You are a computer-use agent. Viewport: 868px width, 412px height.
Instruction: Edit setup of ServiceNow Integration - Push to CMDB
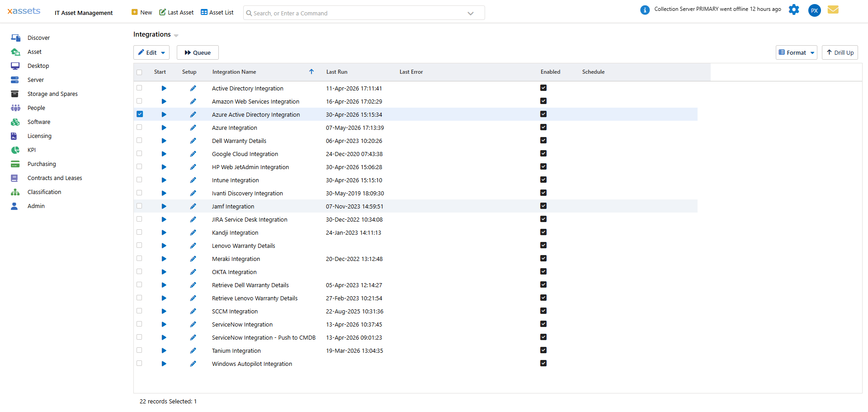pyautogui.click(x=193, y=338)
